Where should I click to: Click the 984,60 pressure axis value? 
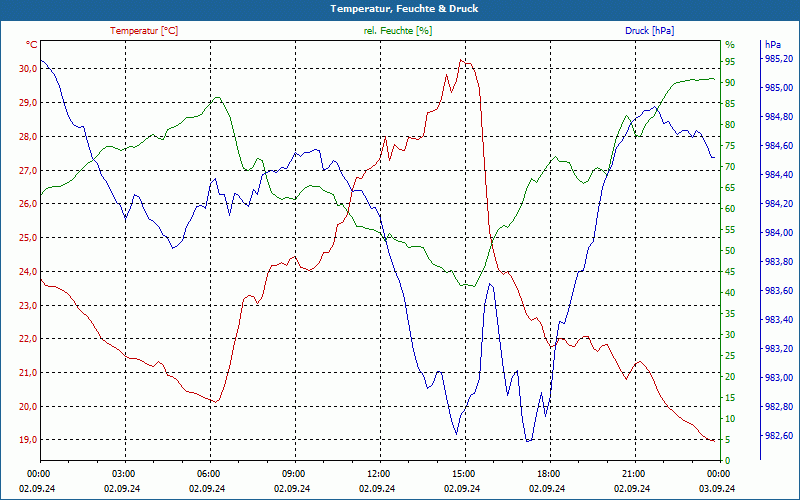pos(780,146)
